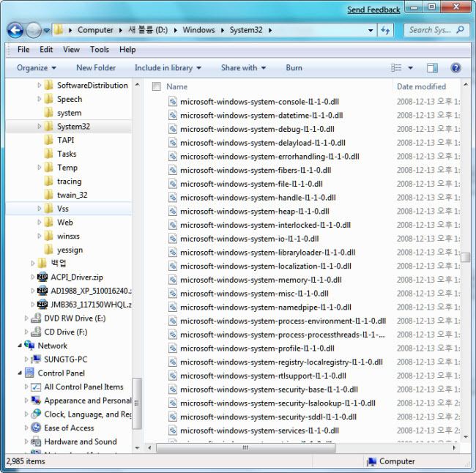476x473 pixels.
Task: Change view with the Views icon
Action: tap(396, 67)
